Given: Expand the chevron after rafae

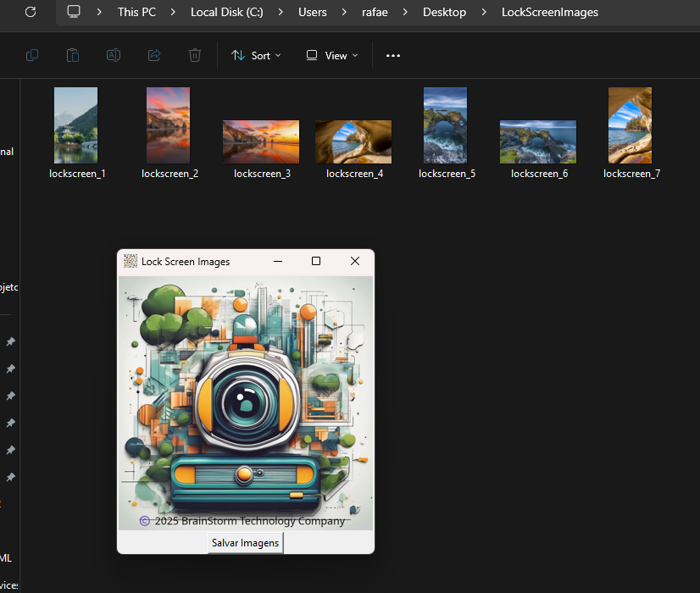Looking at the screenshot, I should click(405, 12).
